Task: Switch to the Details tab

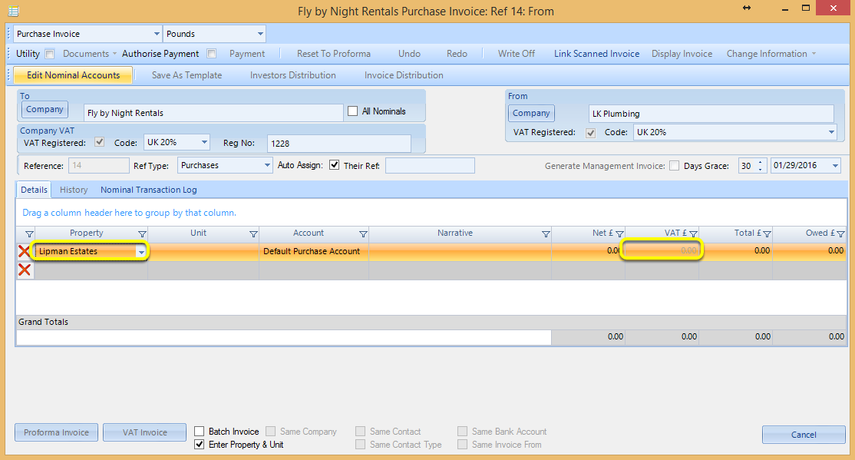Action: [34, 190]
